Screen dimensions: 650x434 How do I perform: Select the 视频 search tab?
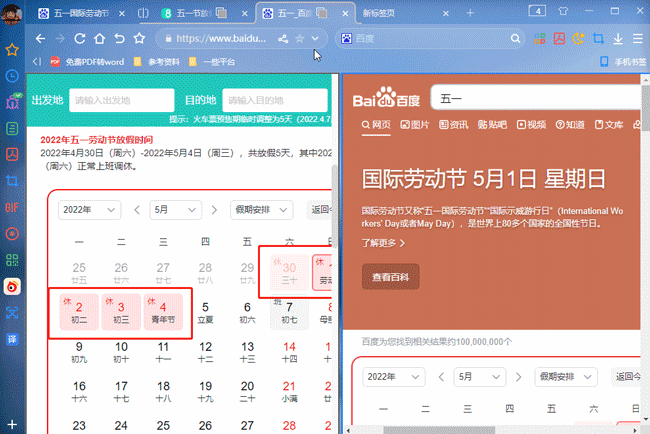pos(531,125)
